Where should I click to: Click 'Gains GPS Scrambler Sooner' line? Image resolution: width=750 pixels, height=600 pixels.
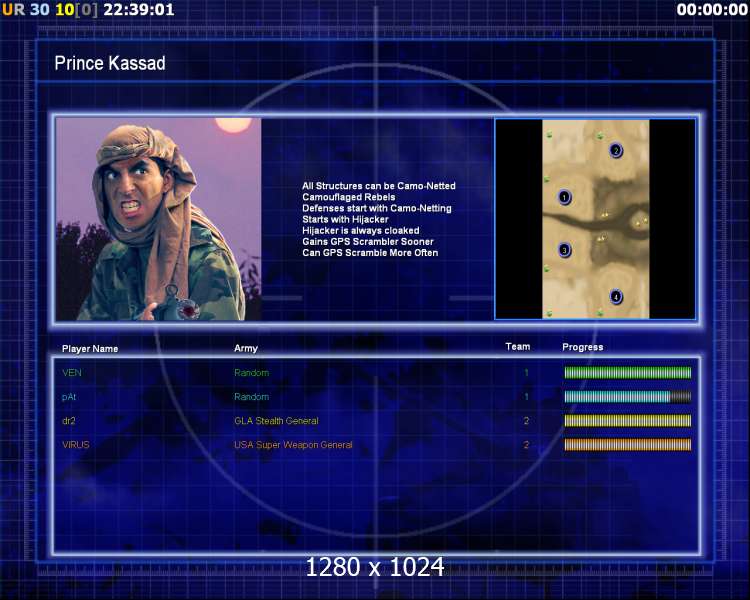368,242
